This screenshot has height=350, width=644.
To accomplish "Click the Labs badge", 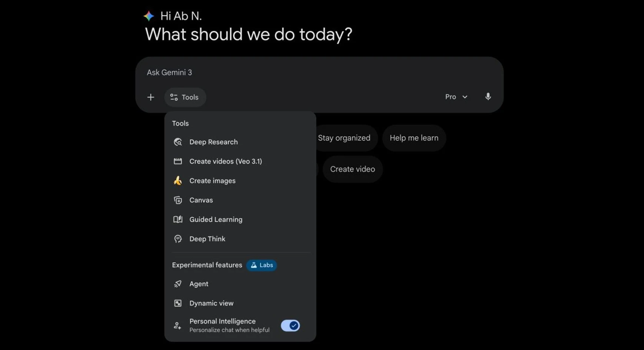I will 262,265.
